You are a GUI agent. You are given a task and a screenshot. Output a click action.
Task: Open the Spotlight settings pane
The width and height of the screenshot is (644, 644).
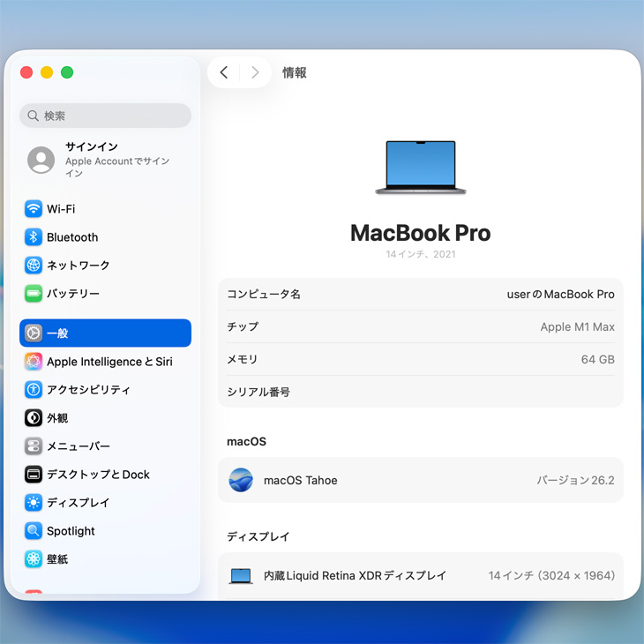pos(71,531)
